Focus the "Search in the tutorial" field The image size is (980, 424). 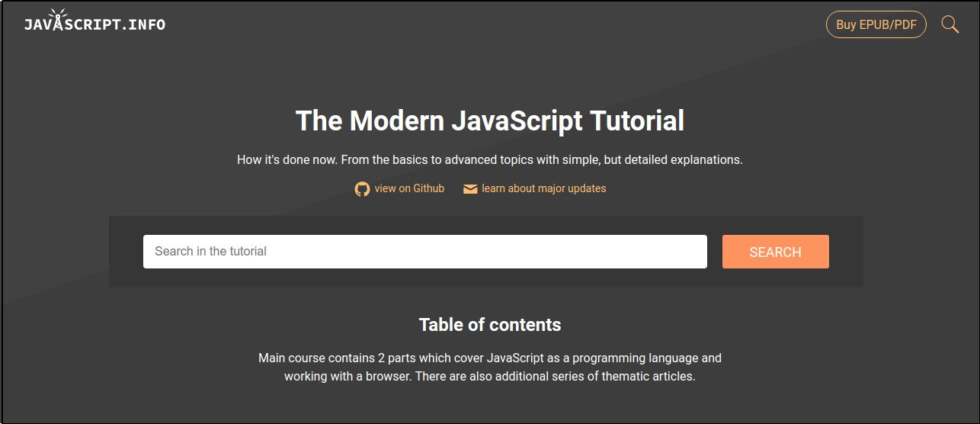[424, 252]
